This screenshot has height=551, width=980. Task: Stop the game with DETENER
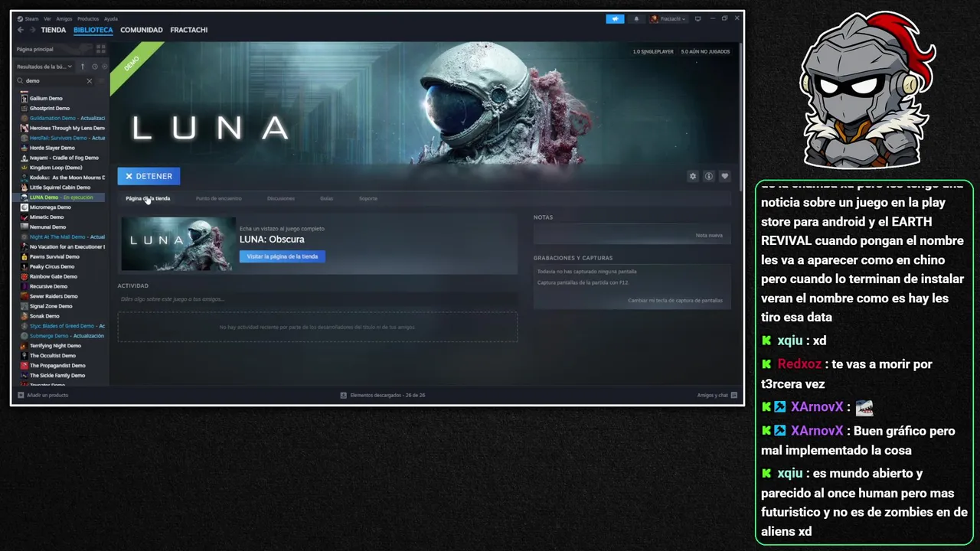(x=149, y=176)
